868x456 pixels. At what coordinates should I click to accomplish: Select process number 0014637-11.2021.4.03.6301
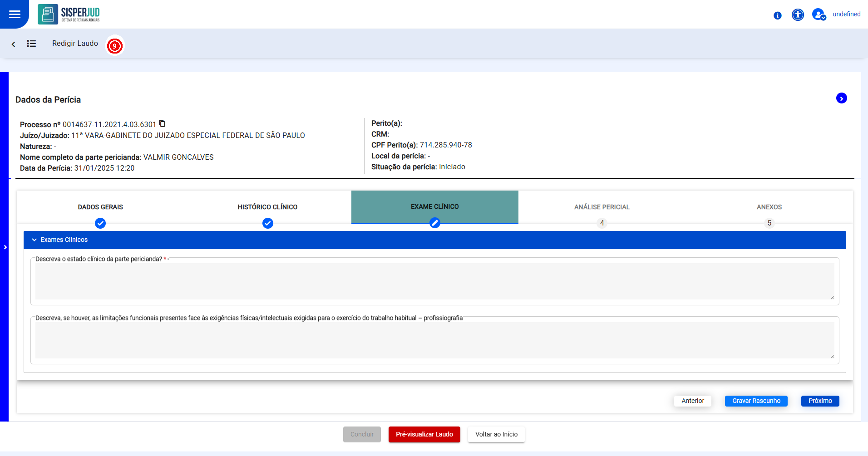[x=109, y=124]
